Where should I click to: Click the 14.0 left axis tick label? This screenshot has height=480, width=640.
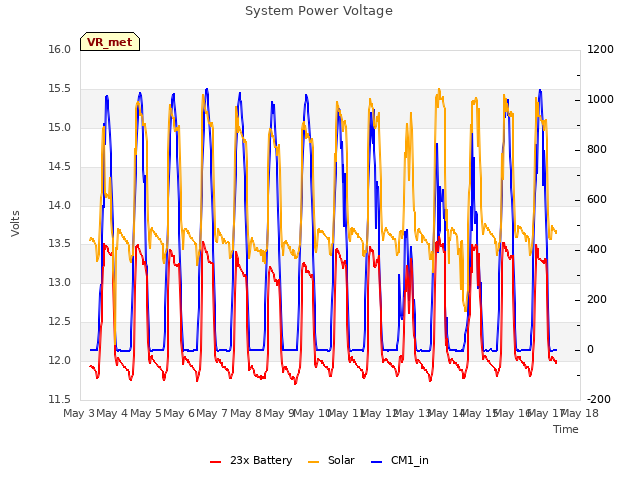click(x=60, y=205)
